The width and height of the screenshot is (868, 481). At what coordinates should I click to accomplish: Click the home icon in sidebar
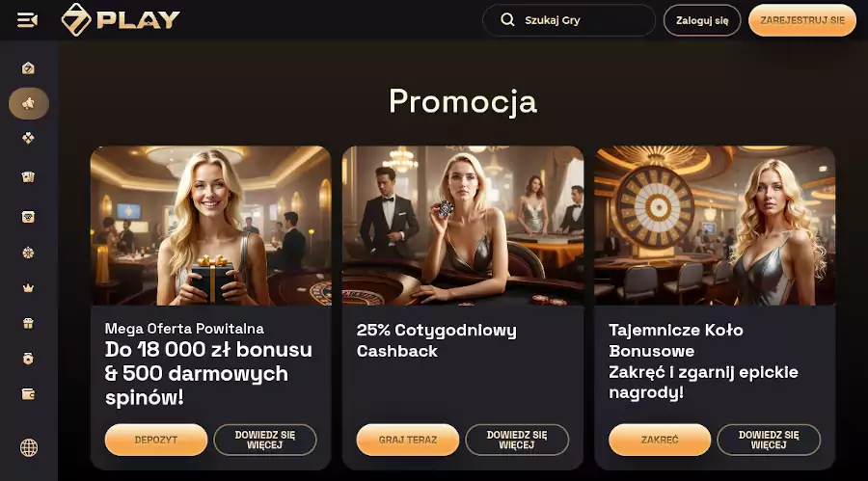[x=28, y=68]
